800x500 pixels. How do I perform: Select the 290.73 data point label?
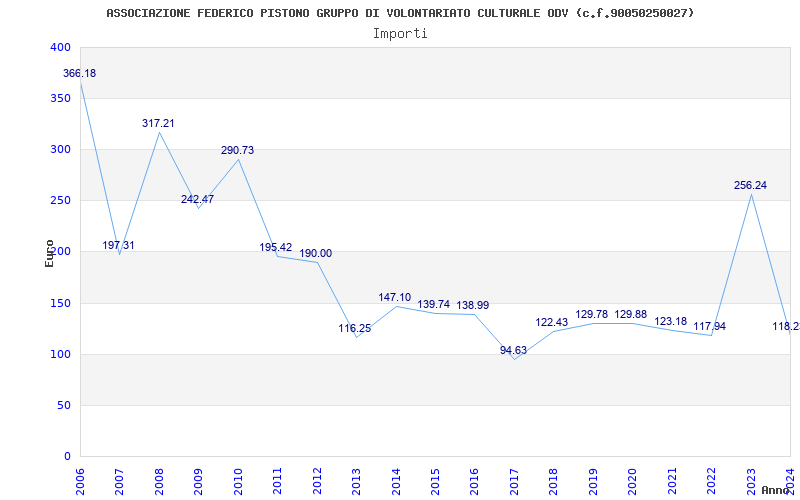click(237, 150)
